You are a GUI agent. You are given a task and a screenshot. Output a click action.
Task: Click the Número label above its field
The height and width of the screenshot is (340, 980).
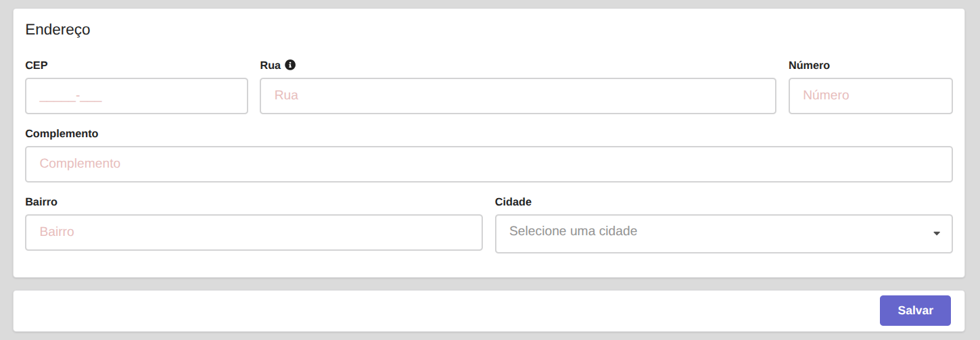coord(809,66)
